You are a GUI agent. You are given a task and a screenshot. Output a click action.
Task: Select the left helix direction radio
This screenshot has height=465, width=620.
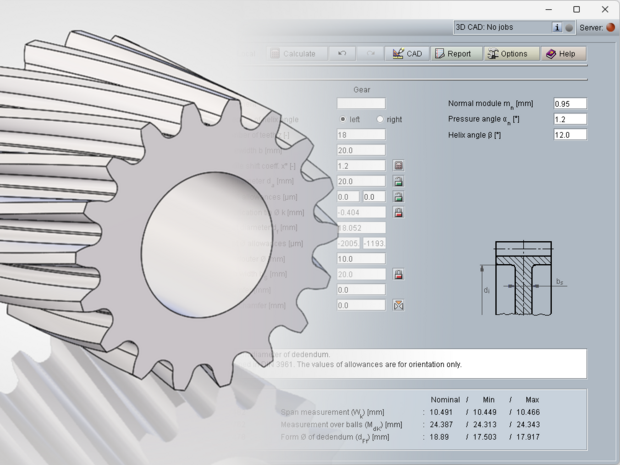point(343,119)
